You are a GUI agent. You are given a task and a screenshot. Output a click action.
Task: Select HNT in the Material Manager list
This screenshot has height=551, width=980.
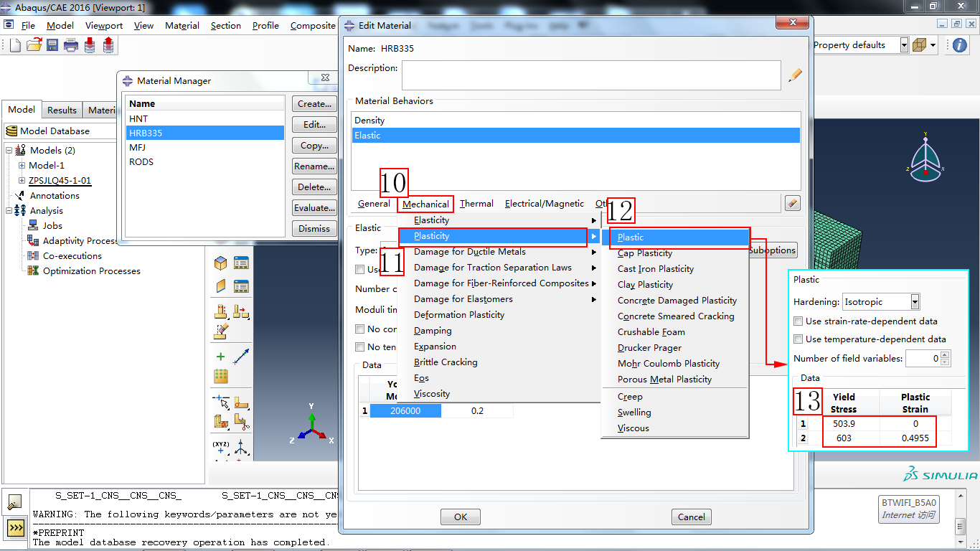tap(205, 118)
